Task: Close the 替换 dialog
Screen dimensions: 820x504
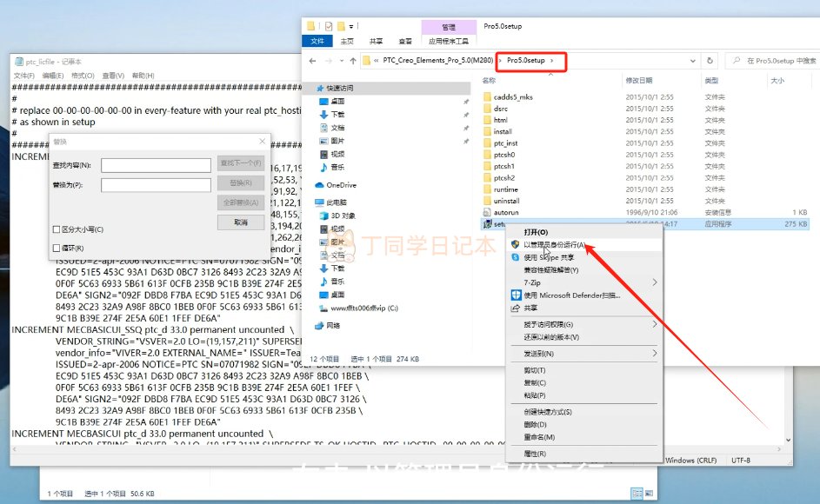Action: (x=262, y=142)
